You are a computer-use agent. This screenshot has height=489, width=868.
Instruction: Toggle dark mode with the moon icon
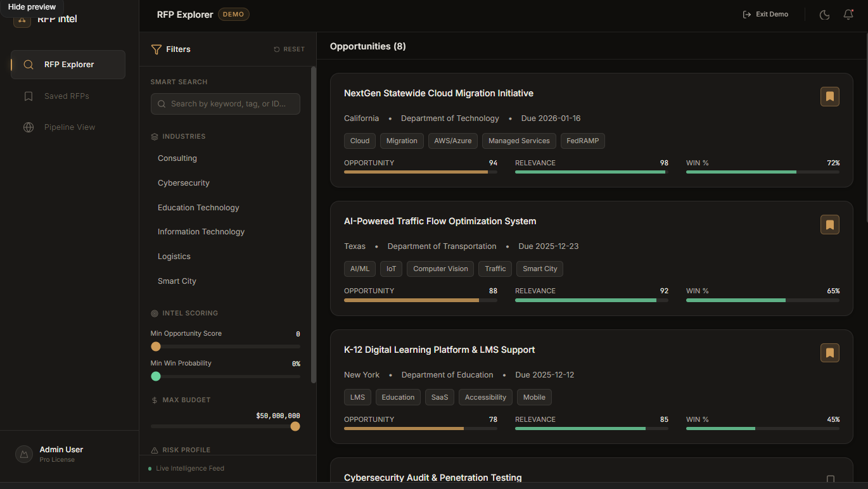pyautogui.click(x=824, y=14)
